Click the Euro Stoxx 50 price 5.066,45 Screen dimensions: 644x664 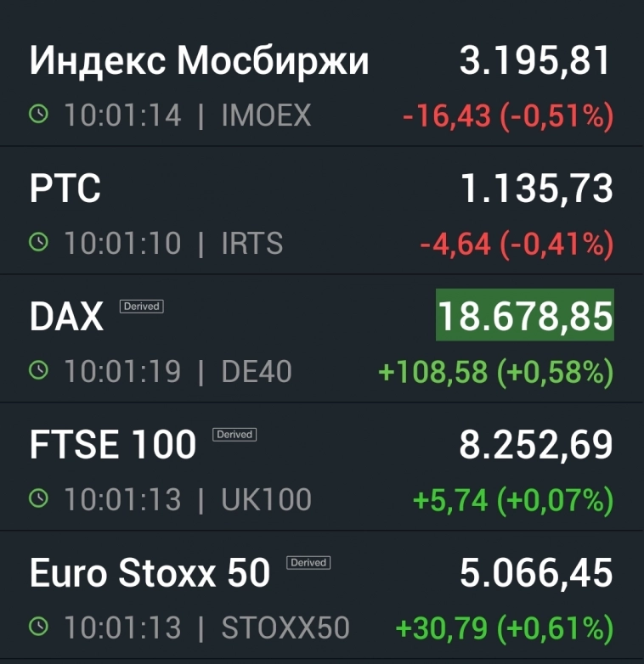(x=535, y=573)
